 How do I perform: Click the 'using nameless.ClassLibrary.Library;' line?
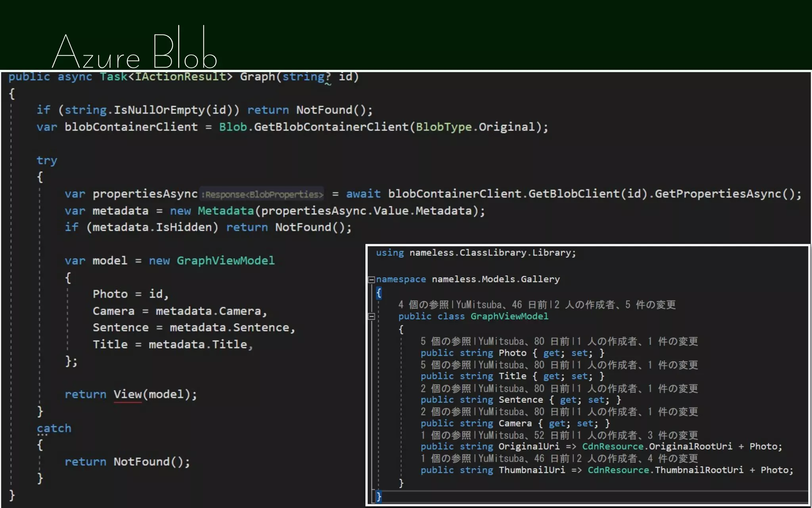tap(476, 253)
